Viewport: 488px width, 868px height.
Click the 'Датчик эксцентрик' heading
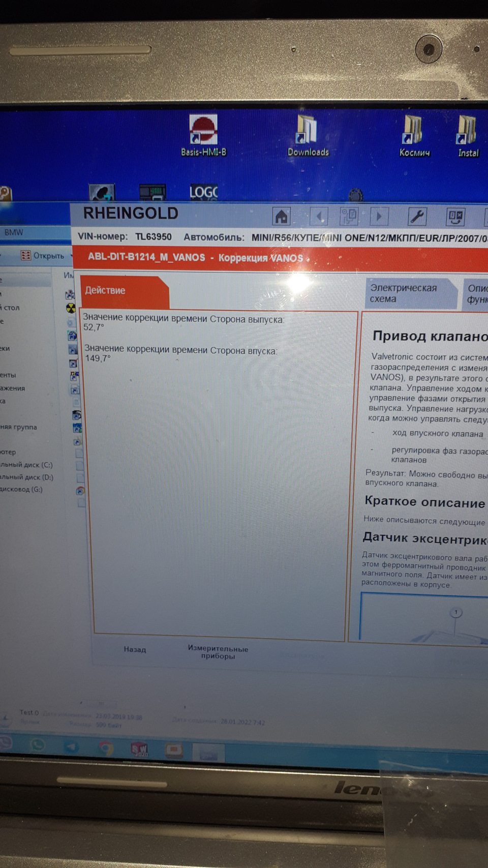[425, 538]
